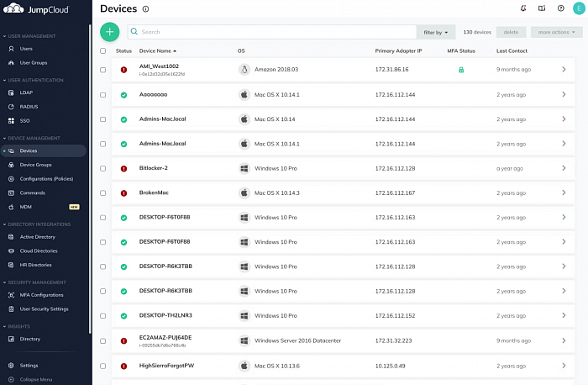The width and height of the screenshot is (588, 385).
Task: Click the green MFA lock icon for AMI_West1002
Action: click(x=461, y=70)
